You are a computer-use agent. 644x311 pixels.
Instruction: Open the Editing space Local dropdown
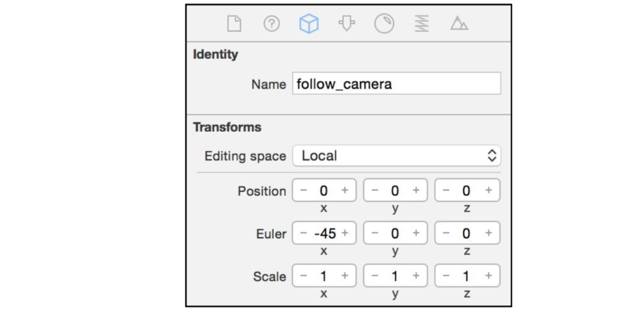(x=396, y=156)
